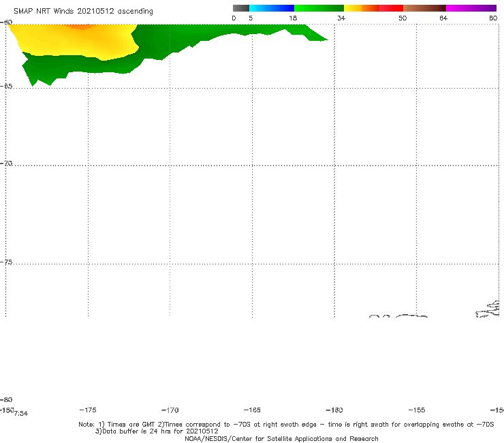This screenshot has width=504, height=443.
Task: Pick the magenta-purple segment of the color bar
Action: (471, 8)
